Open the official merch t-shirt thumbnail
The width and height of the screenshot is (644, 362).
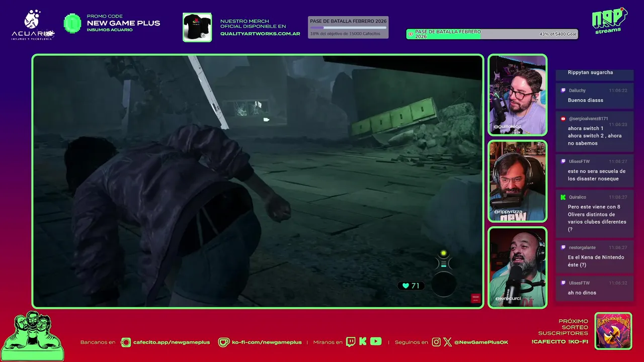197,27
